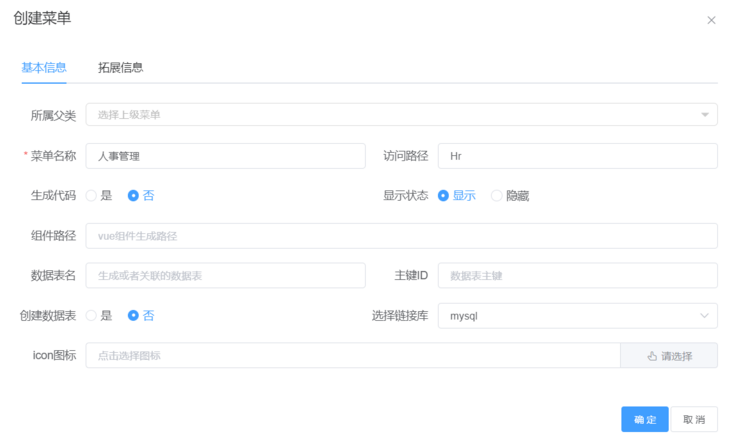Click the 请选择 icon picker button

tap(669, 356)
